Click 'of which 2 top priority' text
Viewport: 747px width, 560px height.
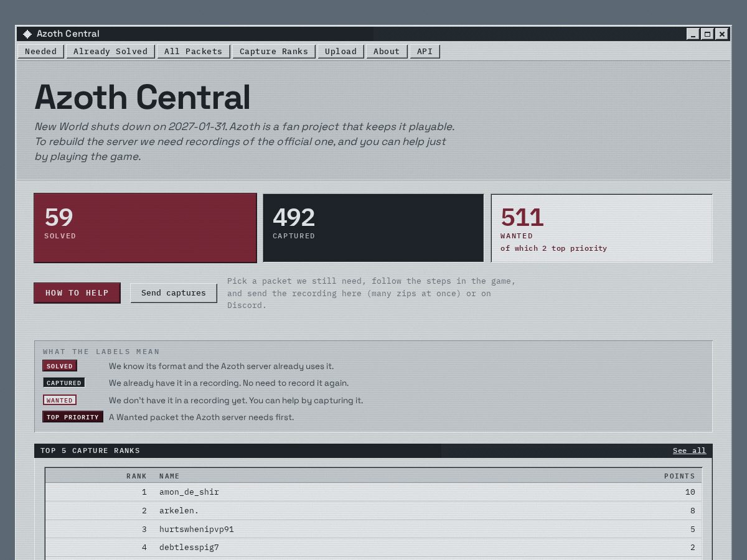pyautogui.click(x=553, y=248)
